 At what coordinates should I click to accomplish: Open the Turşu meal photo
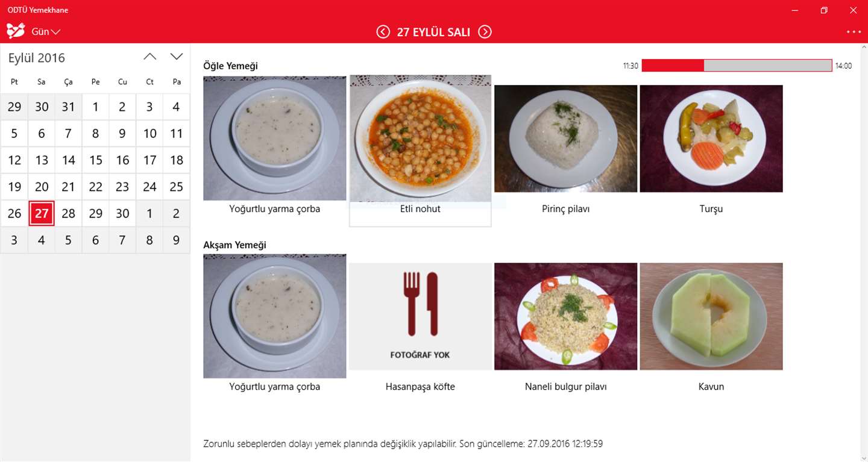711,139
